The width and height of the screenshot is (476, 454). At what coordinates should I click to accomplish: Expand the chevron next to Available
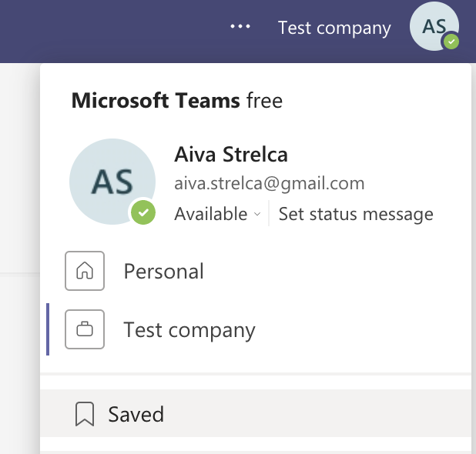[x=256, y=215]
